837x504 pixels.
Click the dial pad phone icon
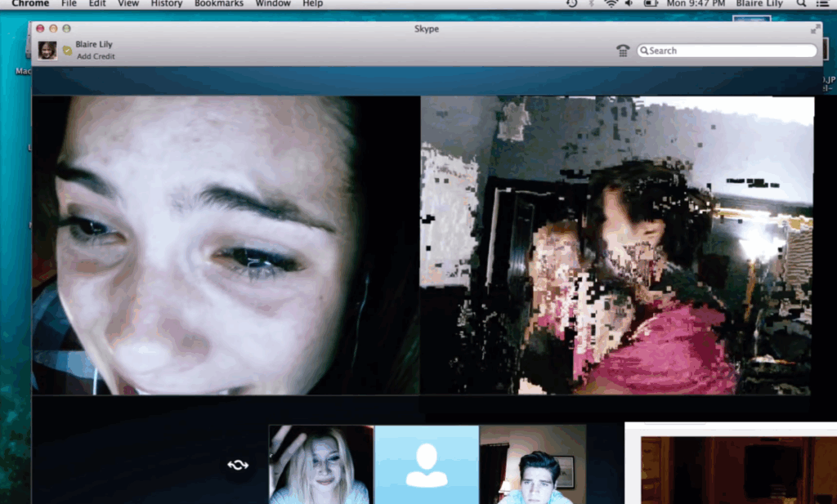(x=623, y=51)
